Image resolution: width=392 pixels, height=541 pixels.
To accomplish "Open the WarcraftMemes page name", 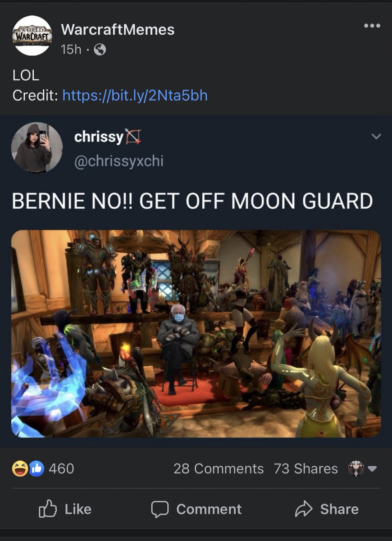I will click(118, 30).
